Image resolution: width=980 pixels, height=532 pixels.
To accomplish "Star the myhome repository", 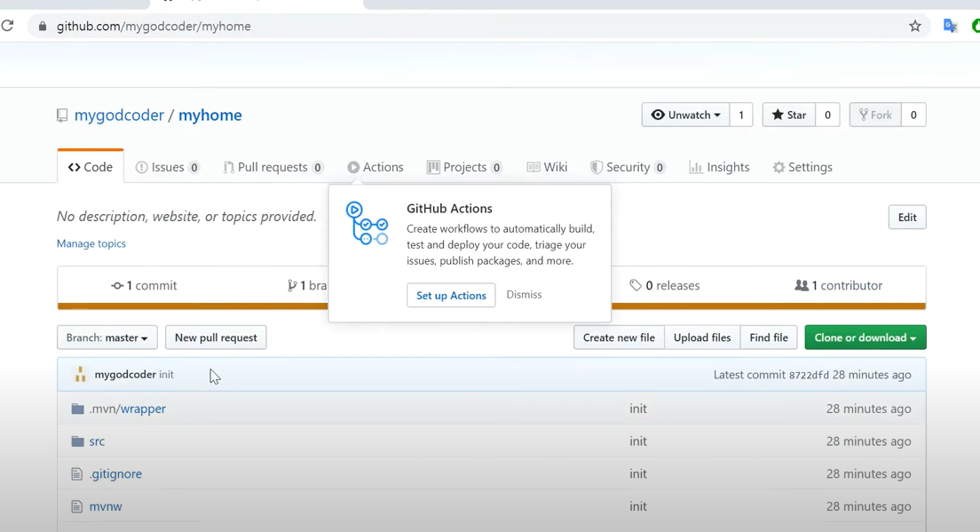I will coord(789,115).
